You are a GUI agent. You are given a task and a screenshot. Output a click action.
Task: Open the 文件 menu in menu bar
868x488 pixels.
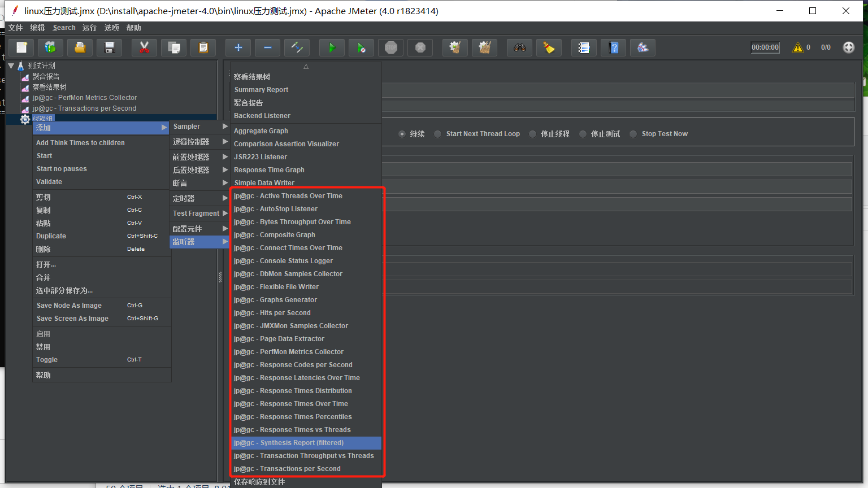[x=16, y=28]
